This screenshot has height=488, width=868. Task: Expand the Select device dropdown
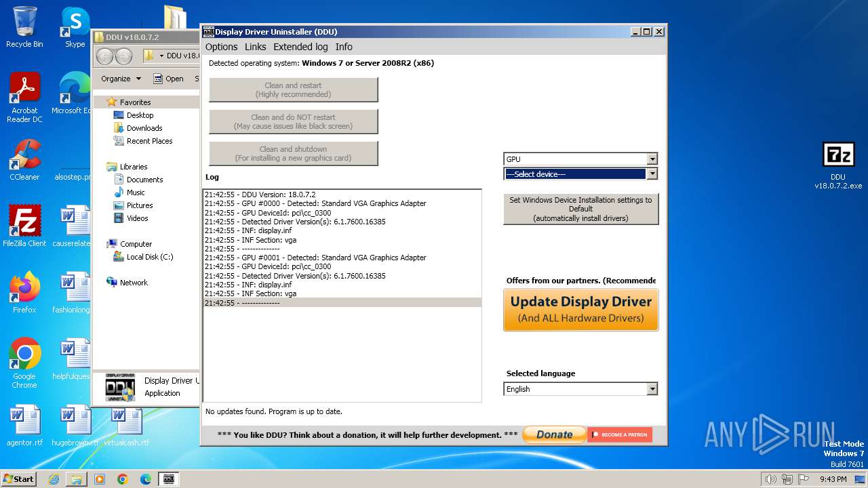coord(652,174)
